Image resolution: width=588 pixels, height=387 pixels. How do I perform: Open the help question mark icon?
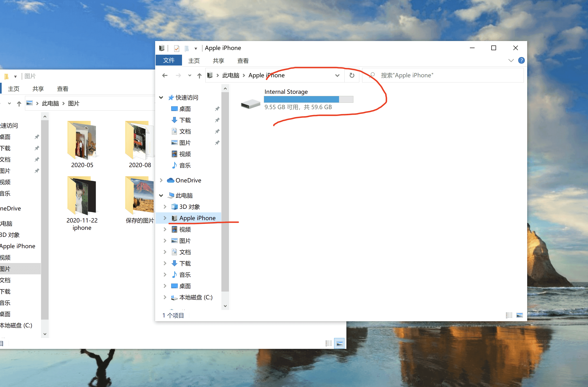click(x=521, y=60)
